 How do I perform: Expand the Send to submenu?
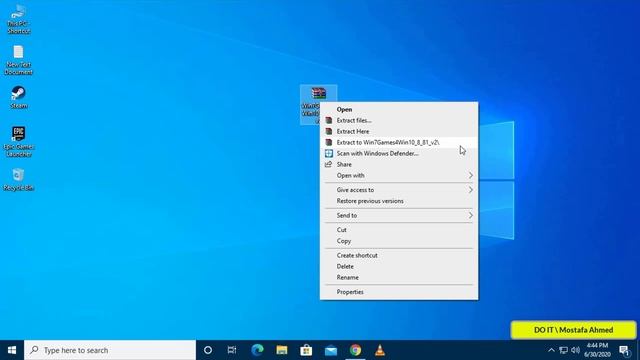399,216
